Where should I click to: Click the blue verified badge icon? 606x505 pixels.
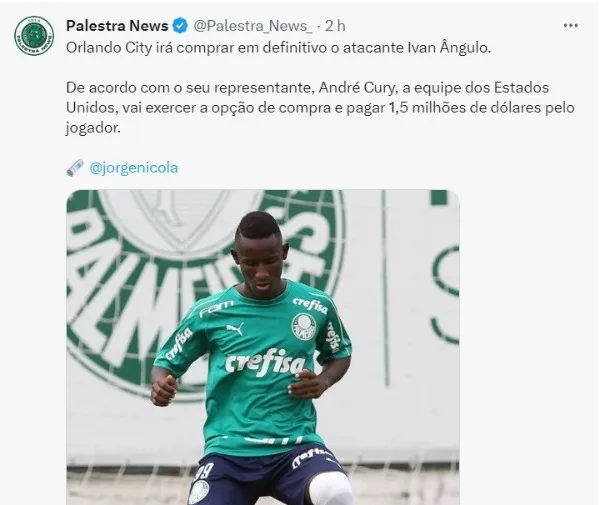(180, 26)
